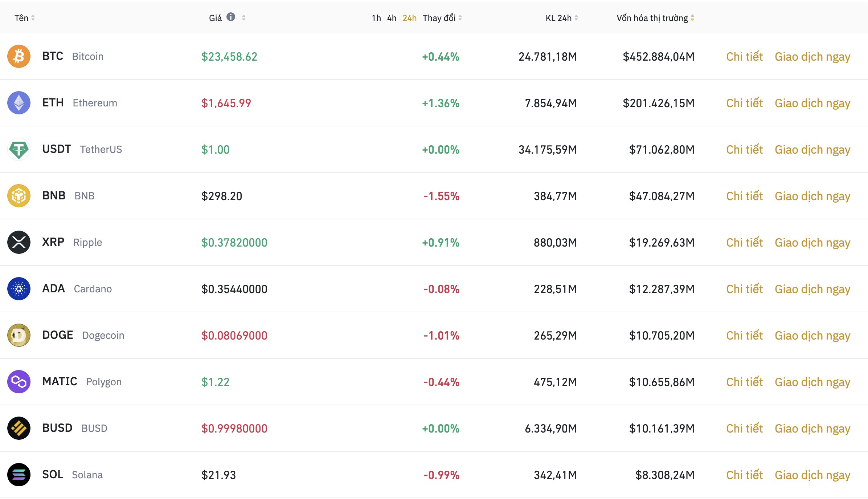Click Giao dịch ngay for DOGE
The image size is (868, 499).
pos(812,336)
